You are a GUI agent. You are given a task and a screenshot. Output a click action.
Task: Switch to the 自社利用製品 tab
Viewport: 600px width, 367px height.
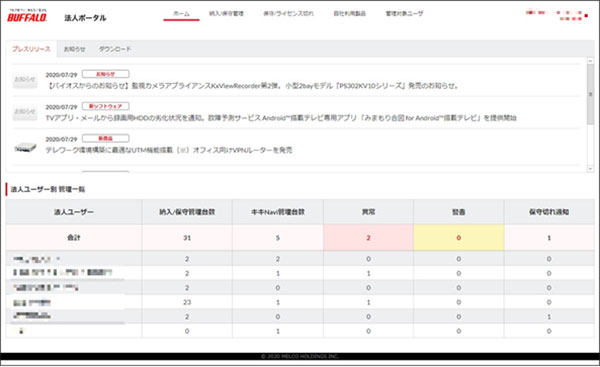point(349,13)
